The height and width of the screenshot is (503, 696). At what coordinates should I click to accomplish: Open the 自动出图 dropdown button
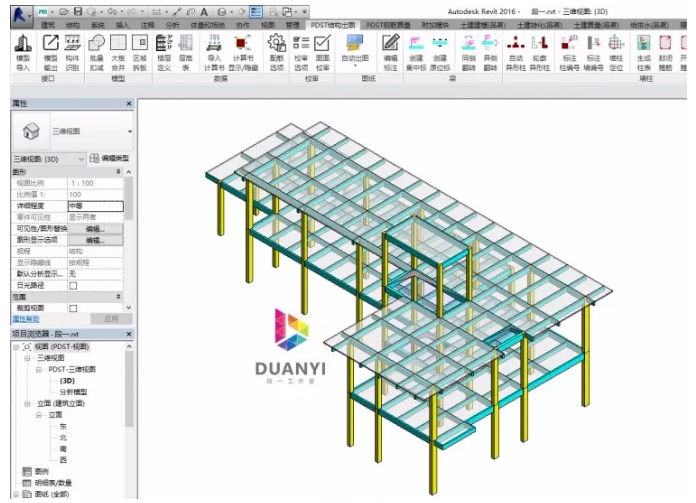click(355, 50)
